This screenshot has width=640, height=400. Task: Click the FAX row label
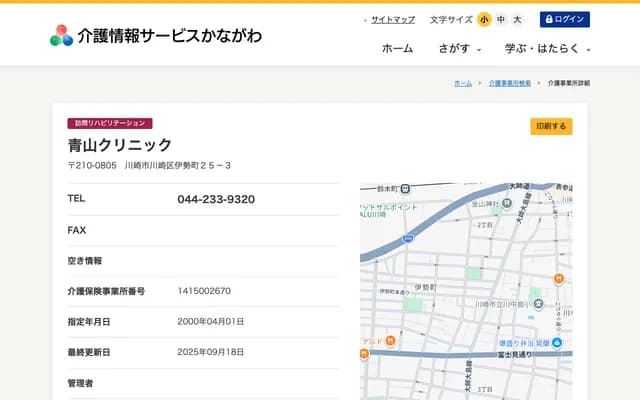click(77, 230)
